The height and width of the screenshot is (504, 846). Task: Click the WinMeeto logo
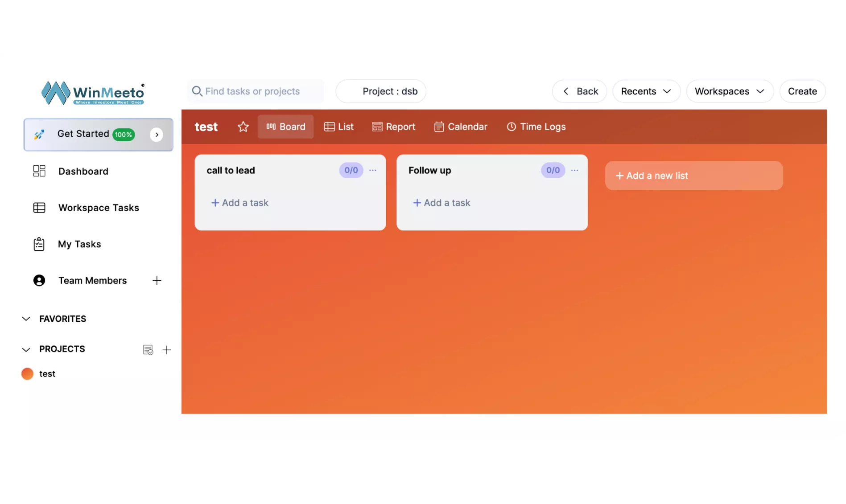coord(93,93)
